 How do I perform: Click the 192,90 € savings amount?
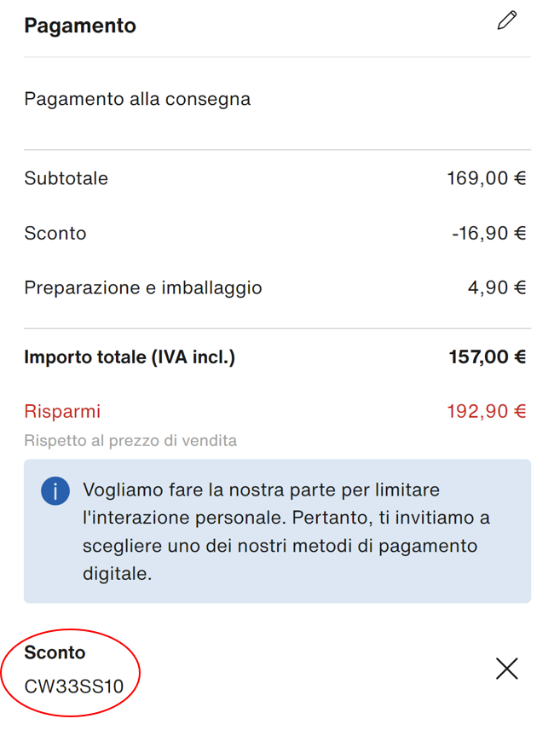tap(486, 411)
